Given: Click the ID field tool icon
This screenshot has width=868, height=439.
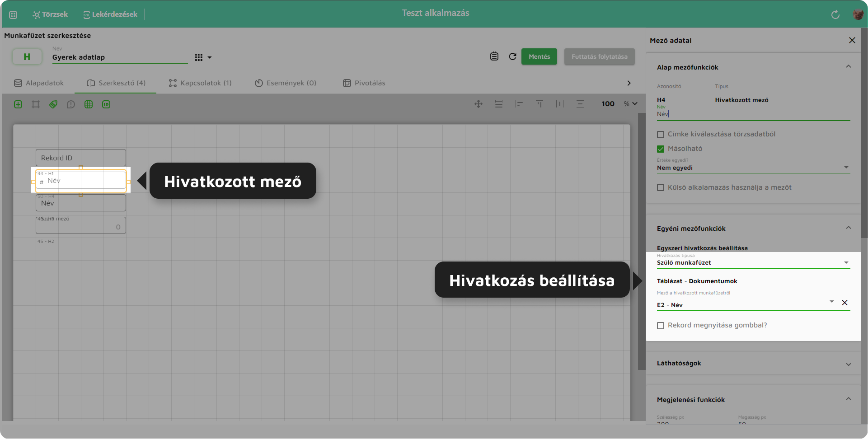Looking at the screenshot, I should point(106,104).
